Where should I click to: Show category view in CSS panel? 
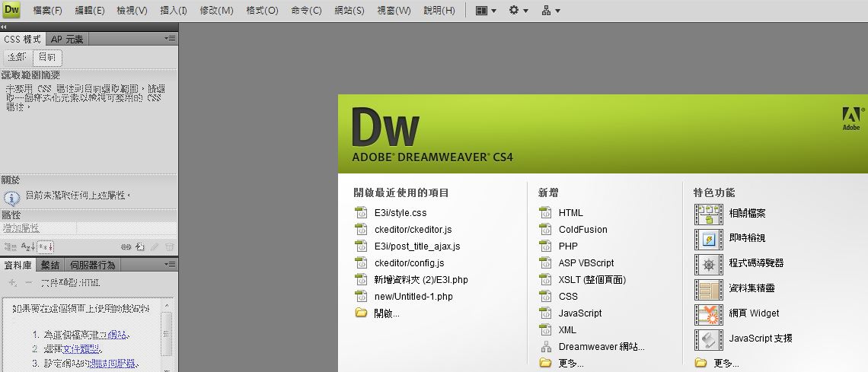tap(11, 246)
